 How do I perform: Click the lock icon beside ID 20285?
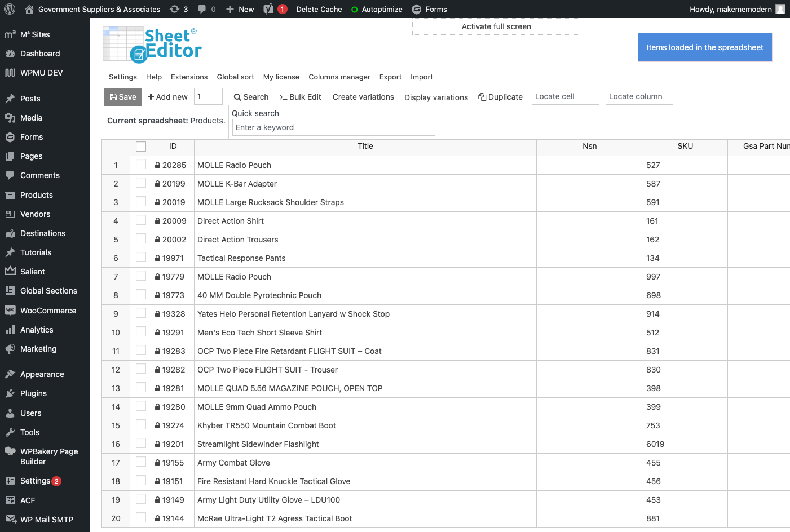coord(158,165)
